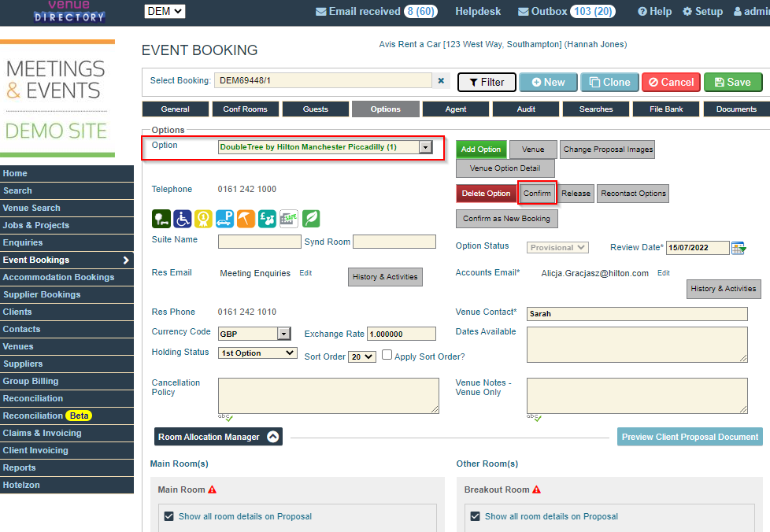Click the Dates Available text area
770x532 pixels.
(637, 345)
